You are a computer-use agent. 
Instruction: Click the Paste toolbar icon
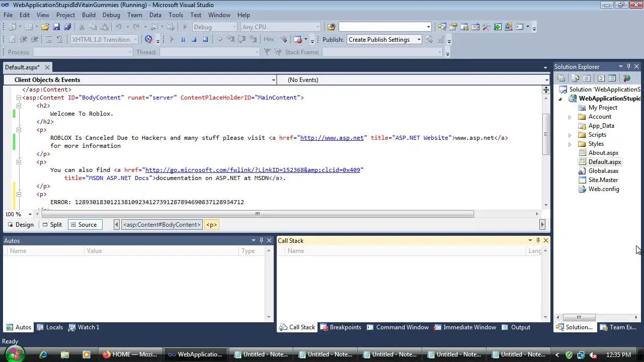pyautogui.click(x=104, y=27)
